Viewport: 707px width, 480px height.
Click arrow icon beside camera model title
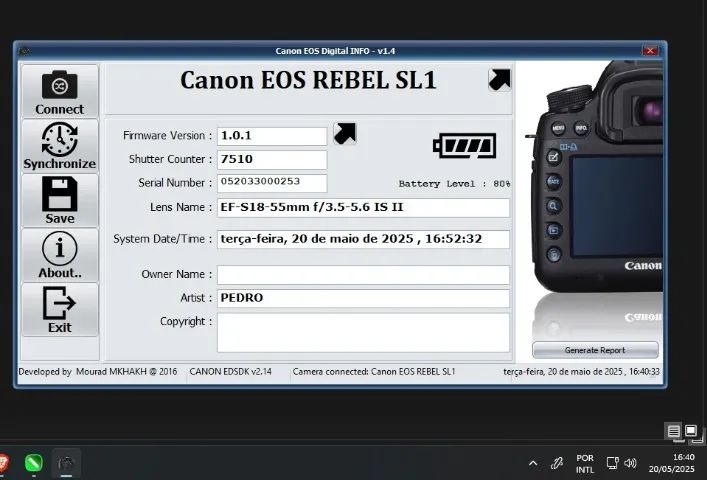pyautogui.click(x=500, y=80)
